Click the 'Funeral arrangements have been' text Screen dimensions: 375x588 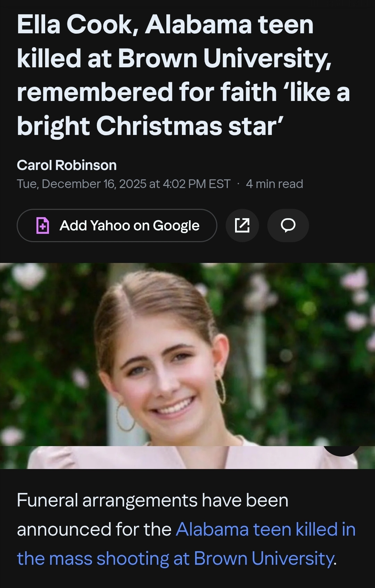[152, 500]
